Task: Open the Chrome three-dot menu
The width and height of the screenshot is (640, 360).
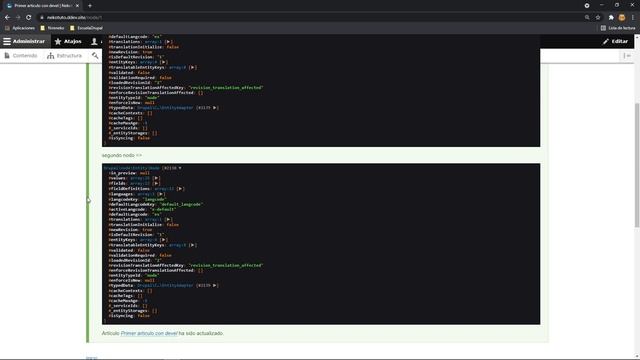Action: point(633,18)
